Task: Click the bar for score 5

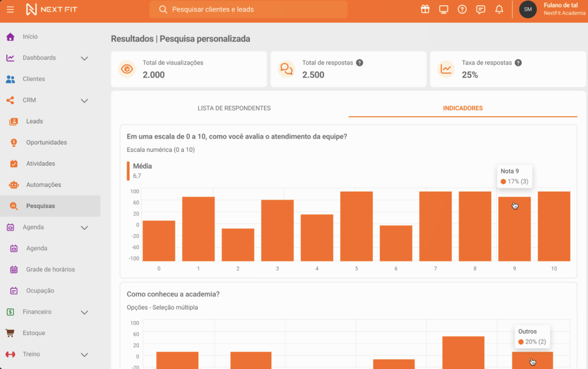Action: pos(356,226)
